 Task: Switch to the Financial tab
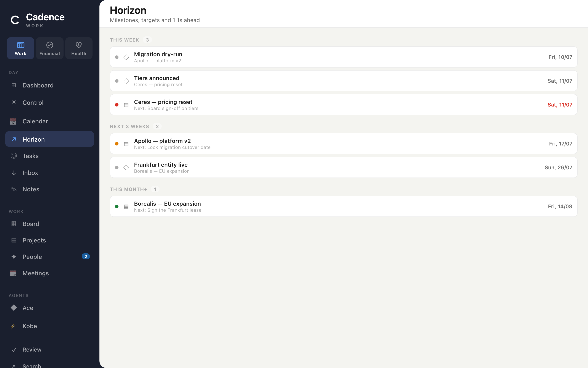click(x=50, y=48)
